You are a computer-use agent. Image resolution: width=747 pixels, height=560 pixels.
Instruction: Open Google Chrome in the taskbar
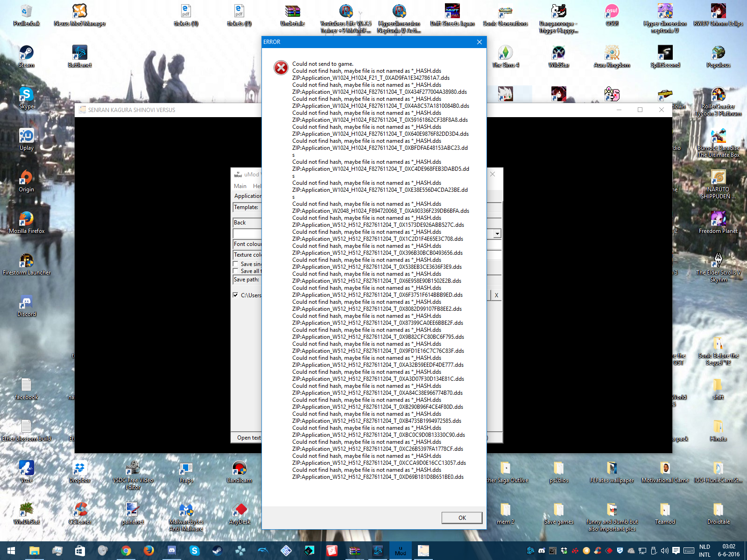pos(126,551)
